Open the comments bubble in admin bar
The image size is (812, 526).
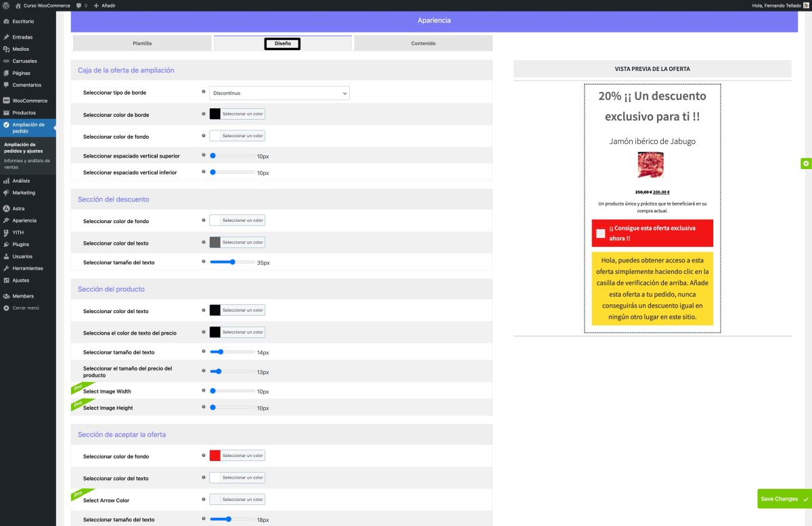[81, 5]
